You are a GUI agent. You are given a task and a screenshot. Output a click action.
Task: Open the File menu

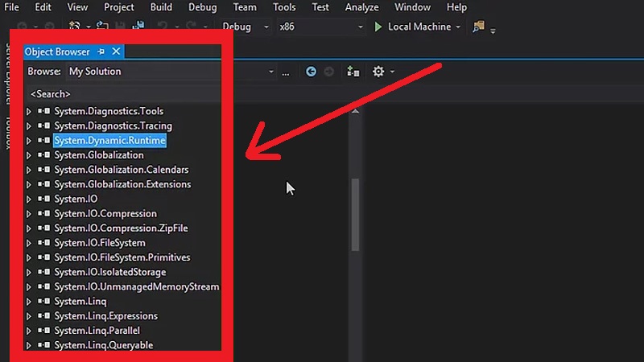click(x=11, y=7)
